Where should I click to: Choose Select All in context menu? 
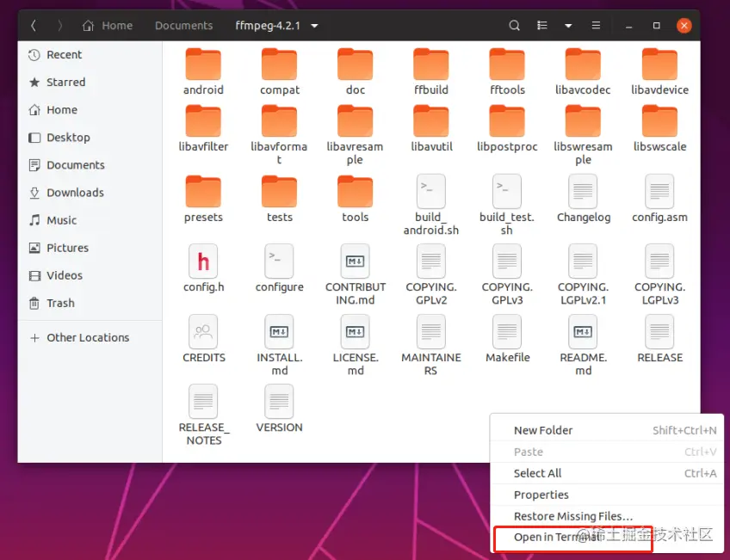pyautogui.click(x=607, y=473)
